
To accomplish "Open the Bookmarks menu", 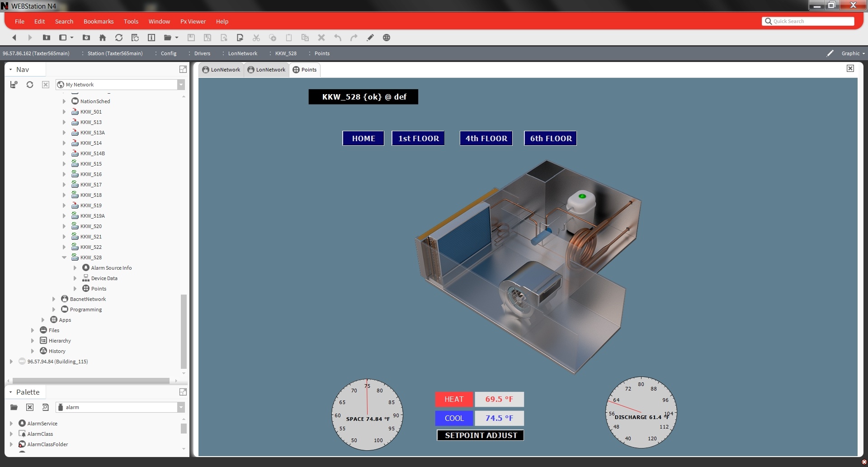I will 99,21.
